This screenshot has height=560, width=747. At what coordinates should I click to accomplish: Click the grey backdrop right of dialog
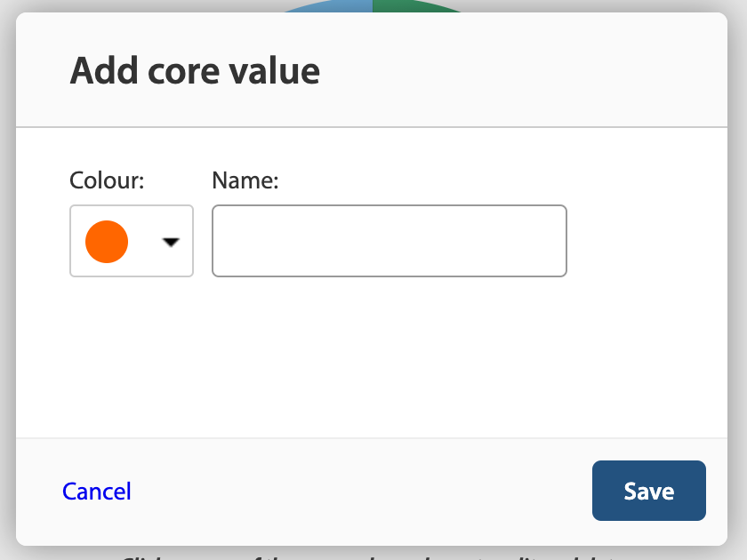click(x=737, y=280)
